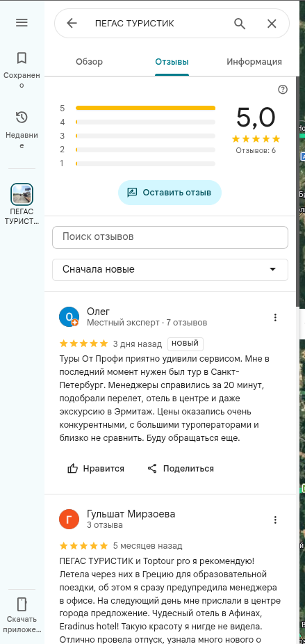The width and height of the screenshot is (305, 644).
Task: Click the 4-star rating bar
Action: 145,122
